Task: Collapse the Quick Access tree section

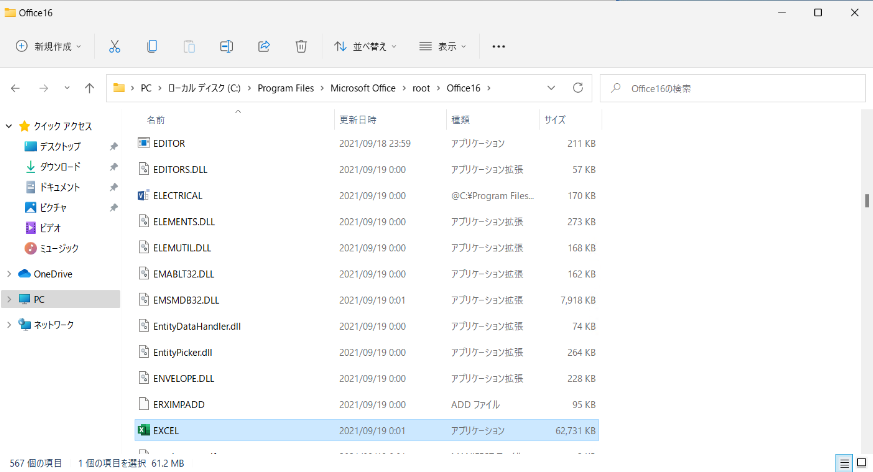Action: [x=9, y=126]
